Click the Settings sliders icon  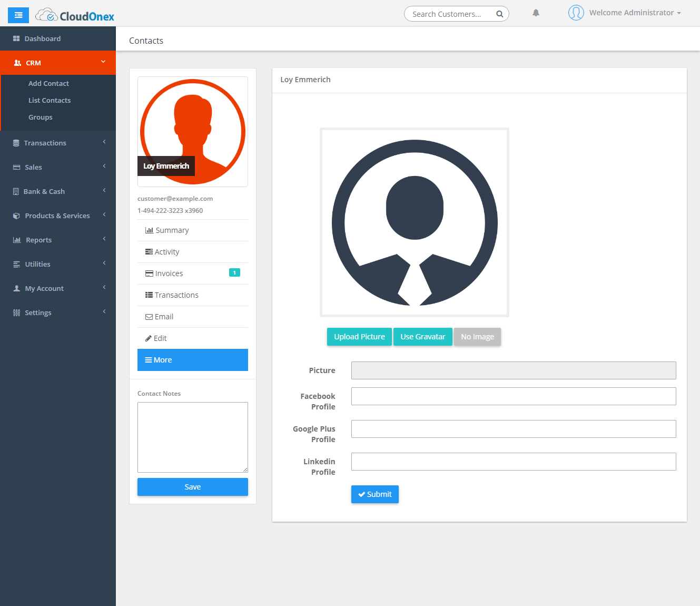16,312
